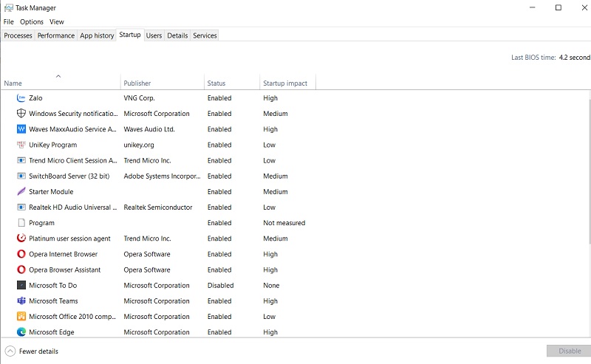The image size is (591, 364).
Task: Switch to the Users tab
Action: pos(154,35)
